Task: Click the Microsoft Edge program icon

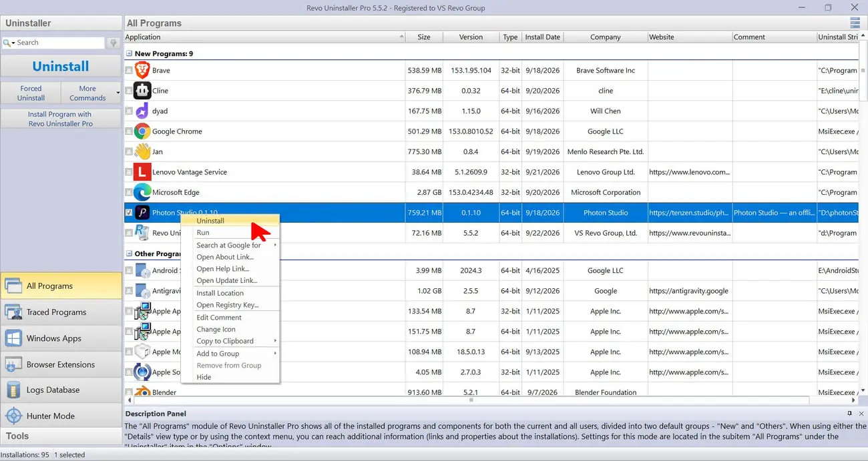Action: point(142,192)
